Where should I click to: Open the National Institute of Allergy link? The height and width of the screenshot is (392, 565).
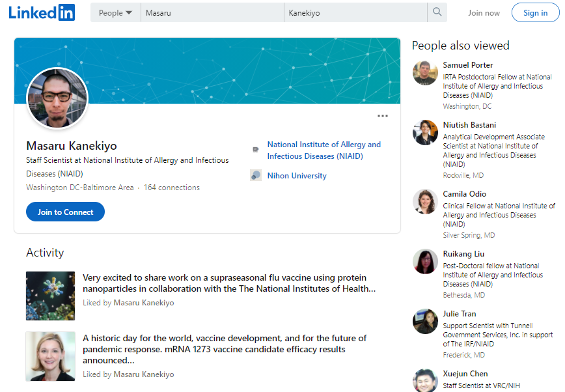coord(324,150)
